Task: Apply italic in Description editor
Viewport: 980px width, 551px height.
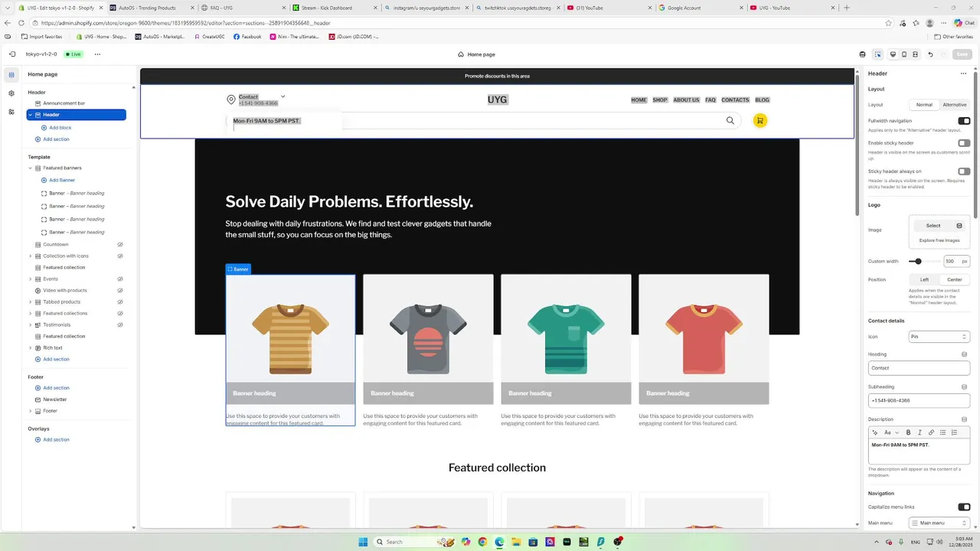Action: (x=920, y=432)
